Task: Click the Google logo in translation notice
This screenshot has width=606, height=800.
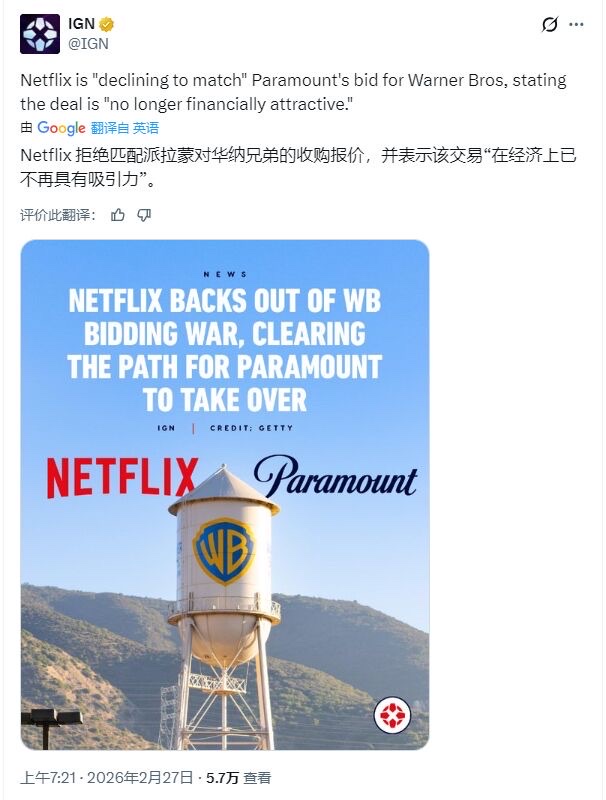Action: (61, 128)
